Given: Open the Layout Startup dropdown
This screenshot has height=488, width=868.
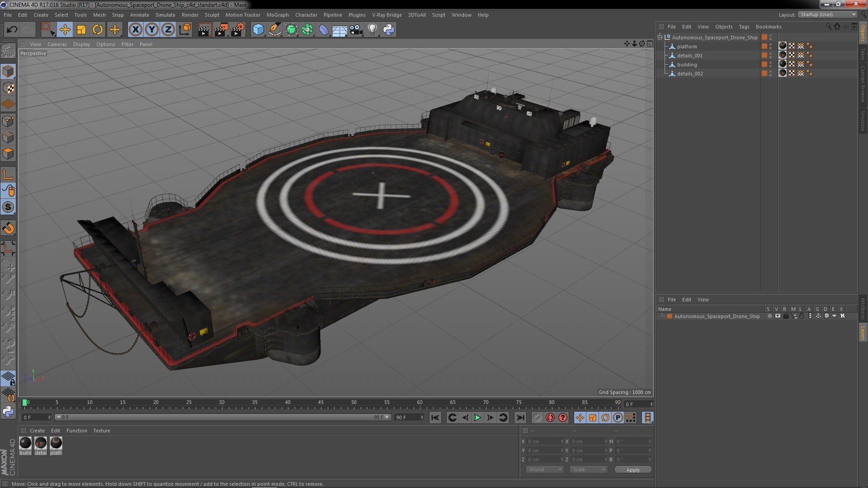Looking at the screenshot, I should click(x=828, y=14).
